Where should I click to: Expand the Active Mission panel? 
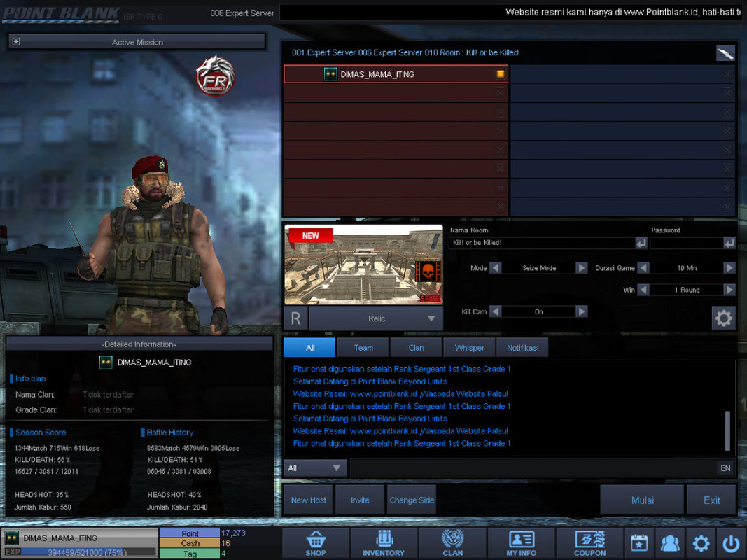coord(16,42)
